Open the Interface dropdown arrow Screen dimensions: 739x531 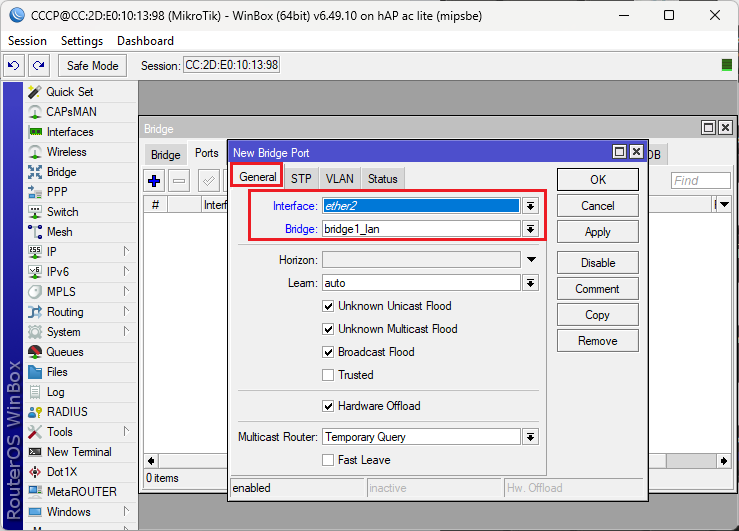tap(531, 206)
